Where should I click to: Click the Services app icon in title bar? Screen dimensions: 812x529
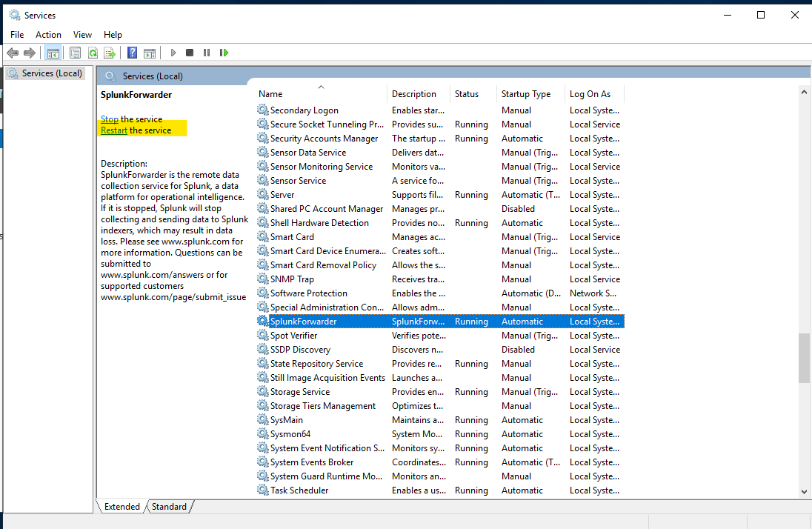pos(15,15)
